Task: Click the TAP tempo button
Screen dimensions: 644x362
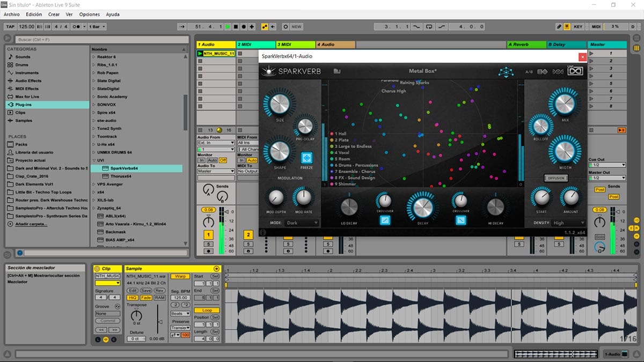Action: (x=10, y=26)
